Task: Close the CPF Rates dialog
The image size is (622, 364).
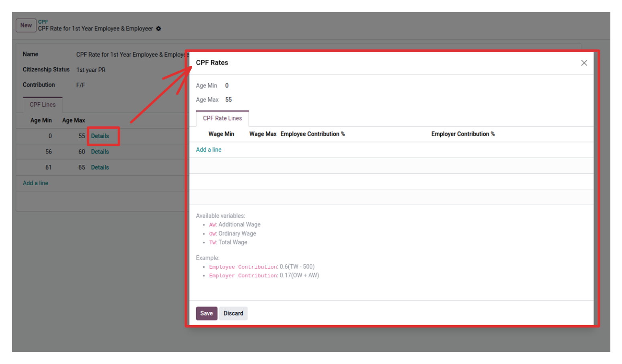Action: pos(584,63)
